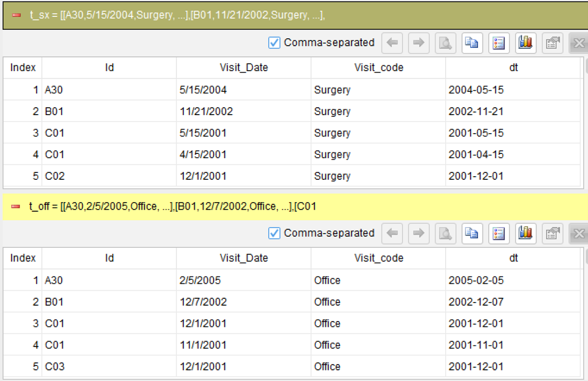Uncheck Comma-separated for t_sx table
This screenshot has height=381, width=588.
(x=274, y=42)
